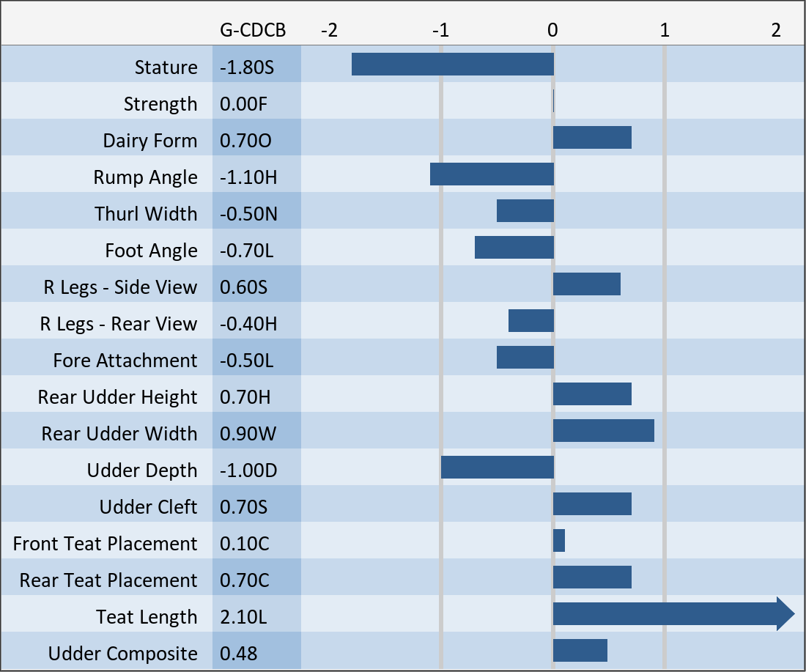The image size is (806, 672).
Task: Select the Rump Angle bar
Action: tap(491, 174)
